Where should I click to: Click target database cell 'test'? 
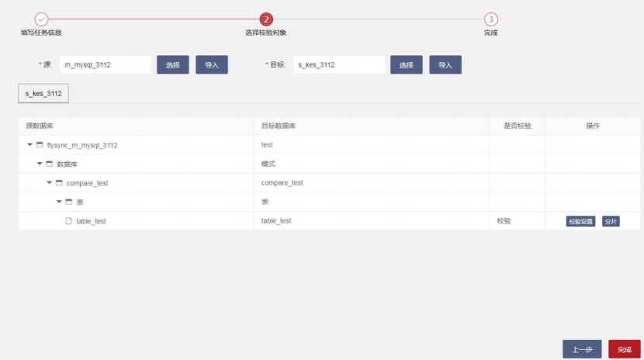click(267, 145)
